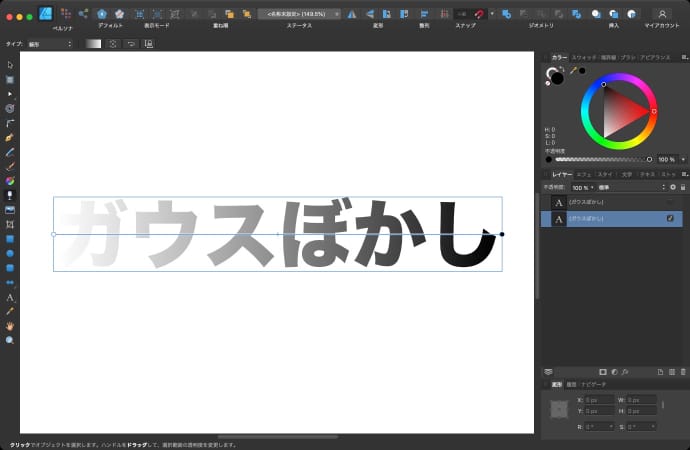The image size is (690, 450).
Task: Select the Hand view tool
Action: pyautogui.click(x=10, y=326)
